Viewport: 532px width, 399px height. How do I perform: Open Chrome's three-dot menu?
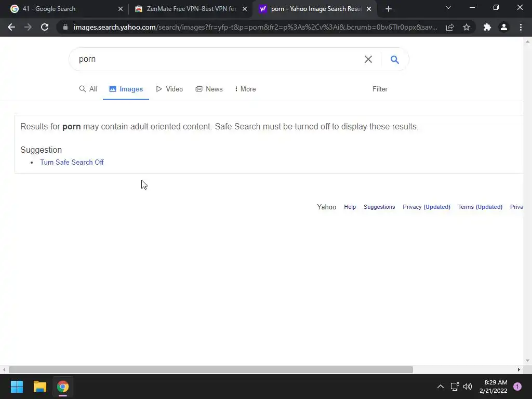click(x=521, y=27)
